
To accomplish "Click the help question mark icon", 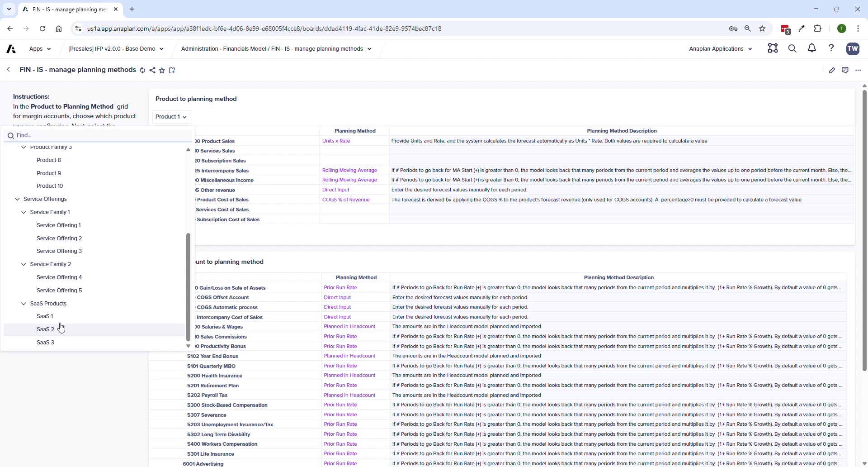I will click(832, 48).
